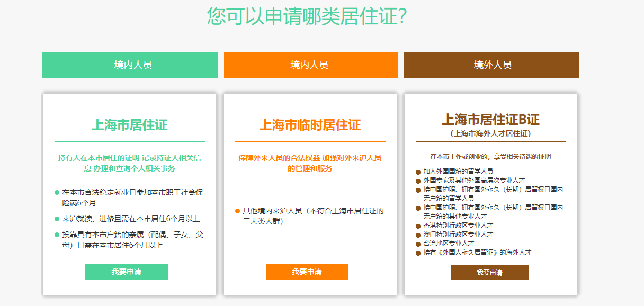Click brown description 在本市工作或创业的

(x=491, y=157)
